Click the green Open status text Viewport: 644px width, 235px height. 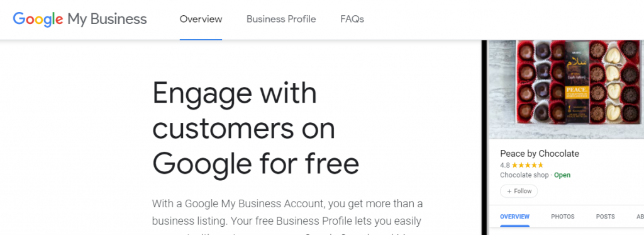tap(562, 175)
